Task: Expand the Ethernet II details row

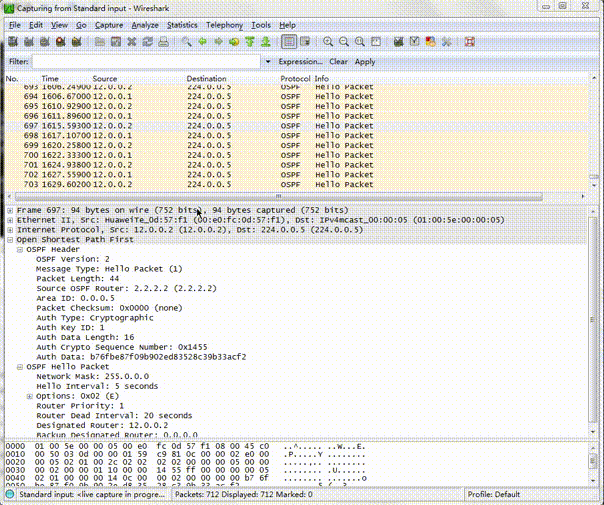Action: pos(10,220)
